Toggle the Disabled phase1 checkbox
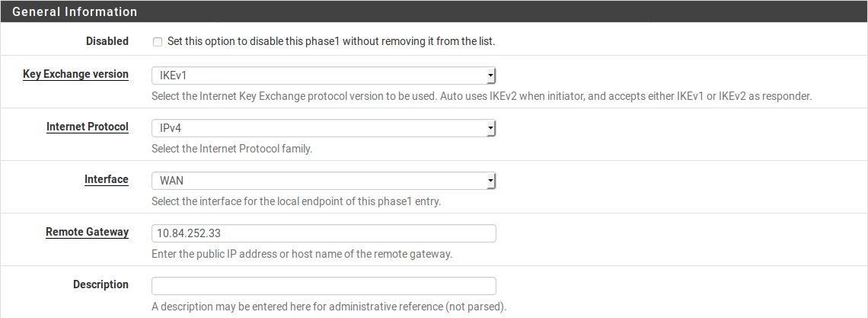The width and height of the screenshot is (868, 318). coord(158,42)
